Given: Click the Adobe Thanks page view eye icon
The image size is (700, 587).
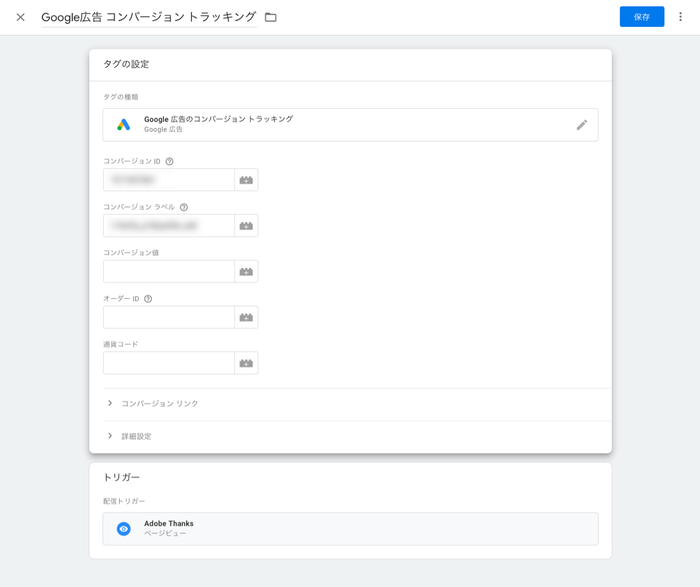Looking at the screenshot, I should [x=124, y=529].
